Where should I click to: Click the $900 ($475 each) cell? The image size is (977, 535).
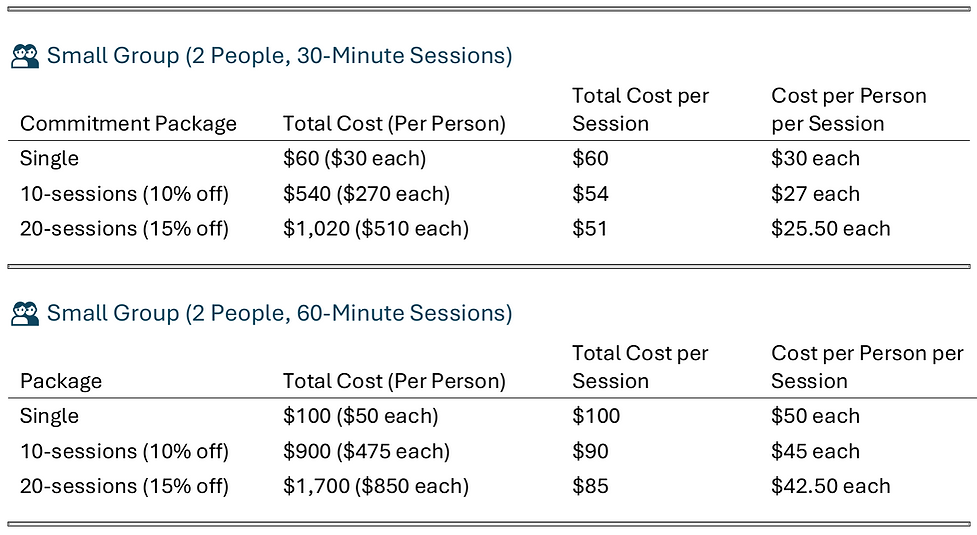(x=366, y=451)
